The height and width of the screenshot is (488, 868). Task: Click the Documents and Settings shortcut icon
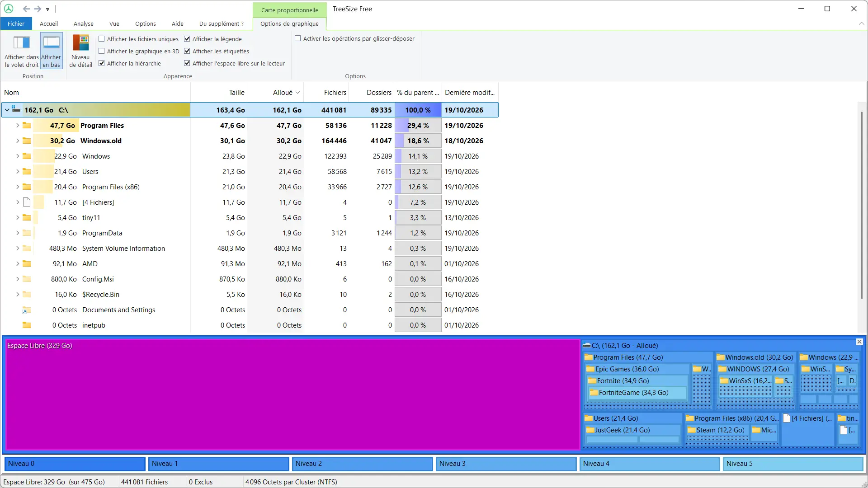click(27, 310)
